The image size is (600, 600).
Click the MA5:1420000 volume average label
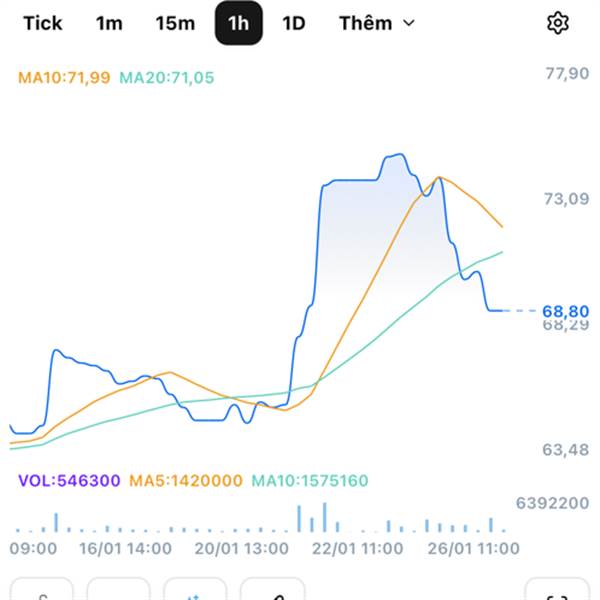pos(186,481)
